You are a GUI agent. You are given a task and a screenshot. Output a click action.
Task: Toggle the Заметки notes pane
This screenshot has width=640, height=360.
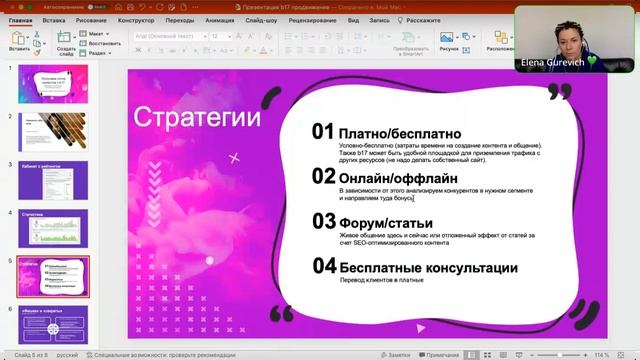(396, 355)
